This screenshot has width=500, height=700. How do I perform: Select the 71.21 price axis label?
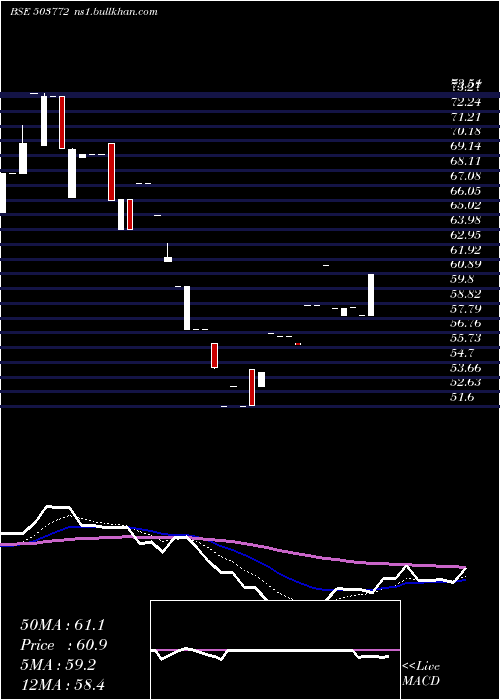pos(466,117)
